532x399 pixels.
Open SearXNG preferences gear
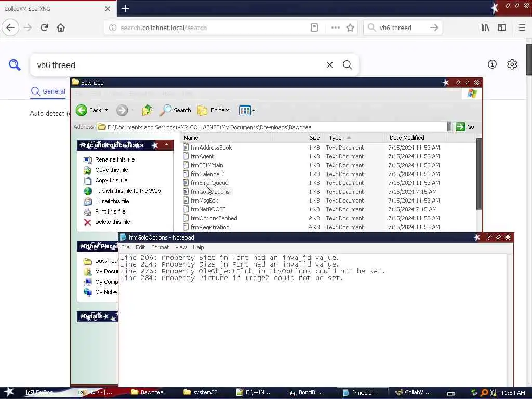pyautogui.click(x=512, y=64)
